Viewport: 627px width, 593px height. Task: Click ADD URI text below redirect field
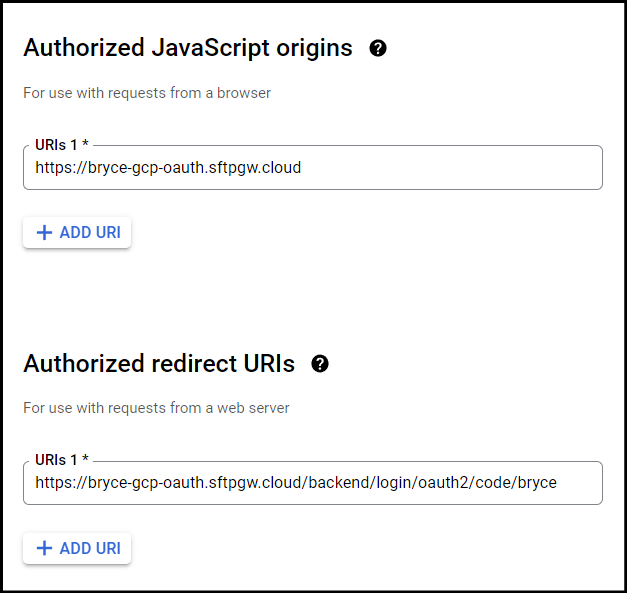click(90, 548)
